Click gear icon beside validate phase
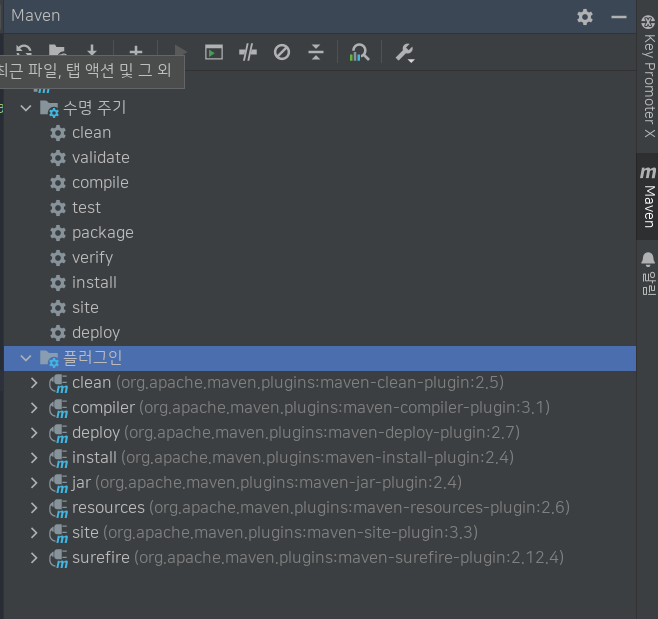 58,158
